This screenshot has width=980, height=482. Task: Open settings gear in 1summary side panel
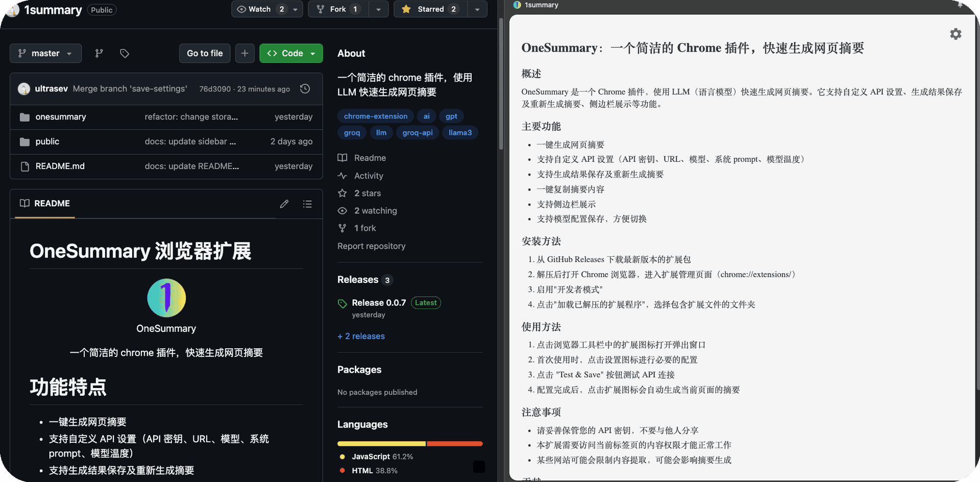tap(955, 34)
